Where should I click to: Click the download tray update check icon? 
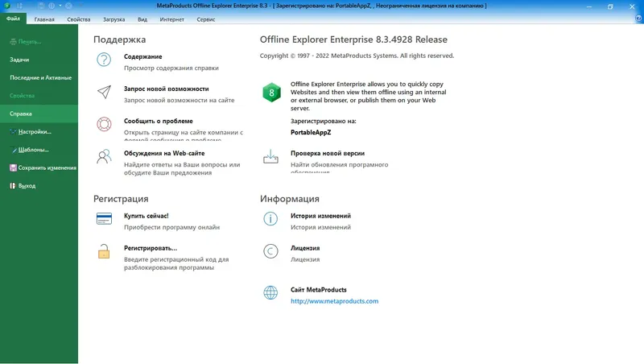coord(270,156)
